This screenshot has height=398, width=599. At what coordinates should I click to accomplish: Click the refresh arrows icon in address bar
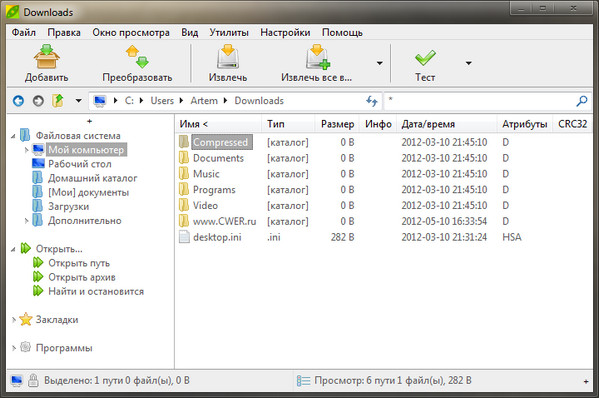tap(371, 101)
